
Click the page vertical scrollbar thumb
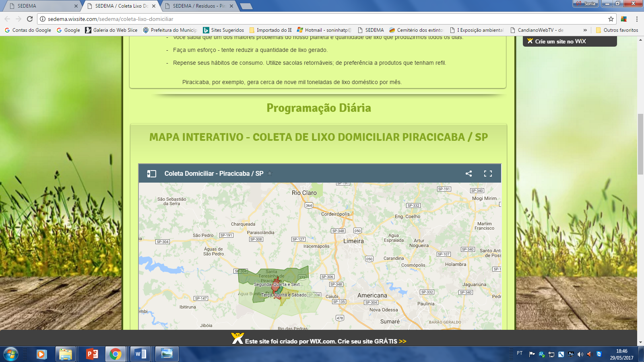click(x=640, y=145)
